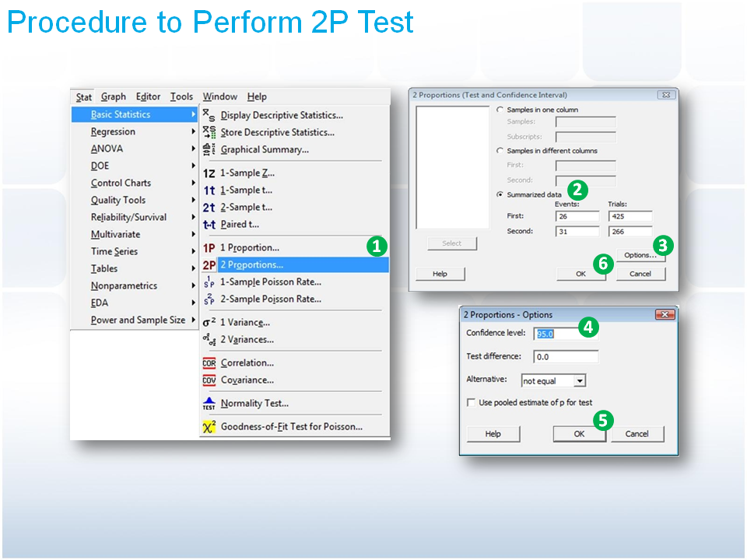
Task: Click the 2t two-sample t icon
Action: coord(209,207)
